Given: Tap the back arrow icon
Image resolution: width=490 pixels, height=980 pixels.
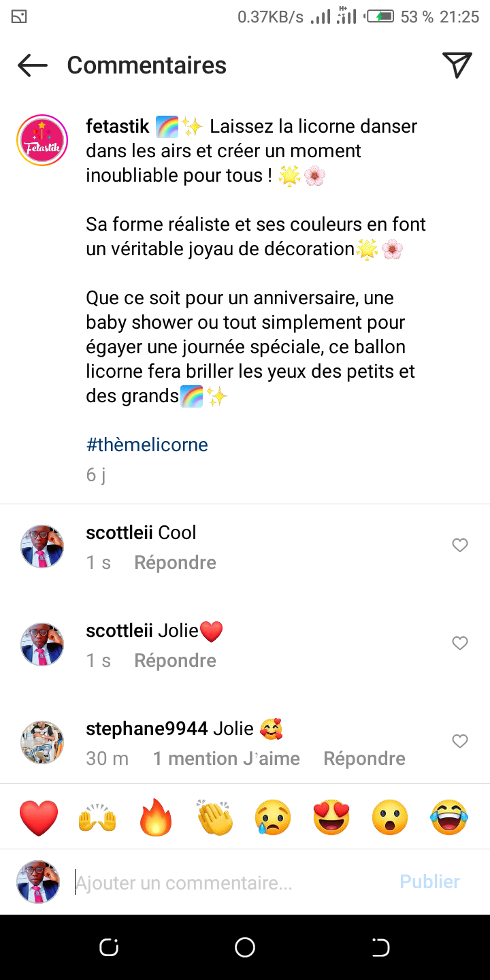Looking at the screenshot, I should (x=32, y=65).
